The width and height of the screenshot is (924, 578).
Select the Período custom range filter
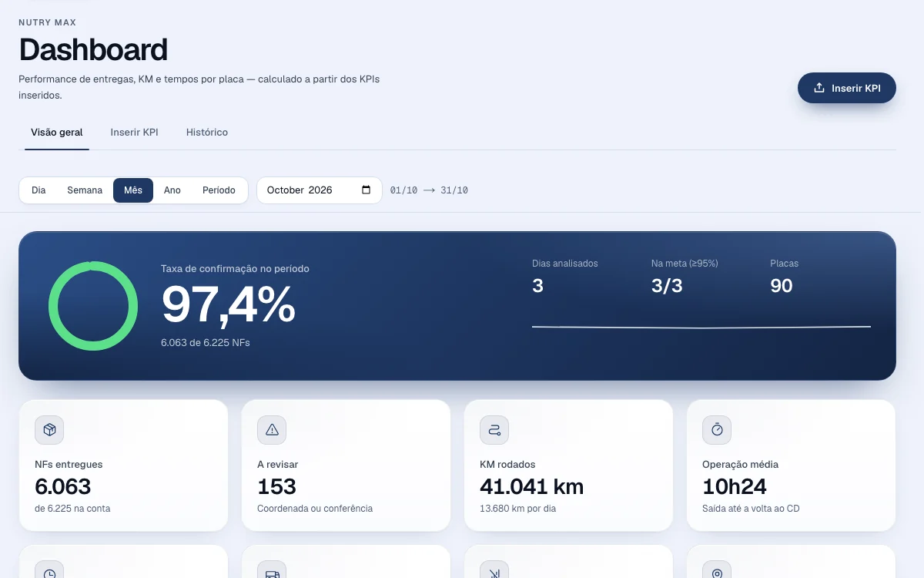pyautogui.click(x=219, y=190)
